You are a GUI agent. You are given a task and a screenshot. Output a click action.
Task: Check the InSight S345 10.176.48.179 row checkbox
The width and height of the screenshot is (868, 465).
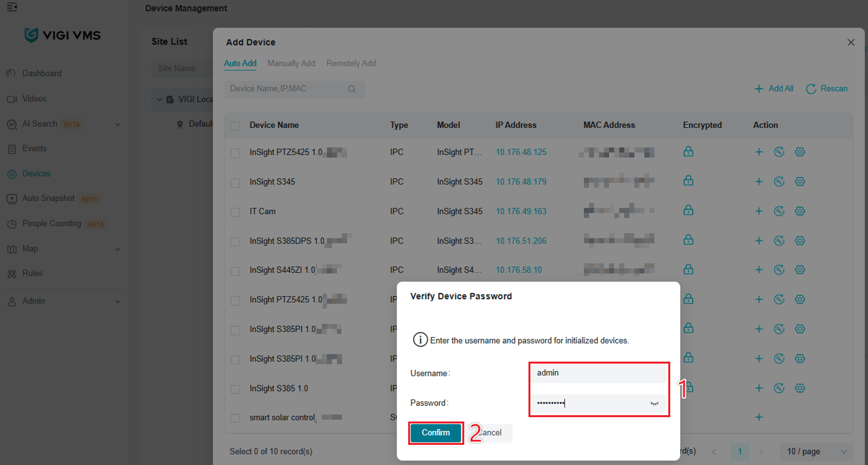coord(235,183)
